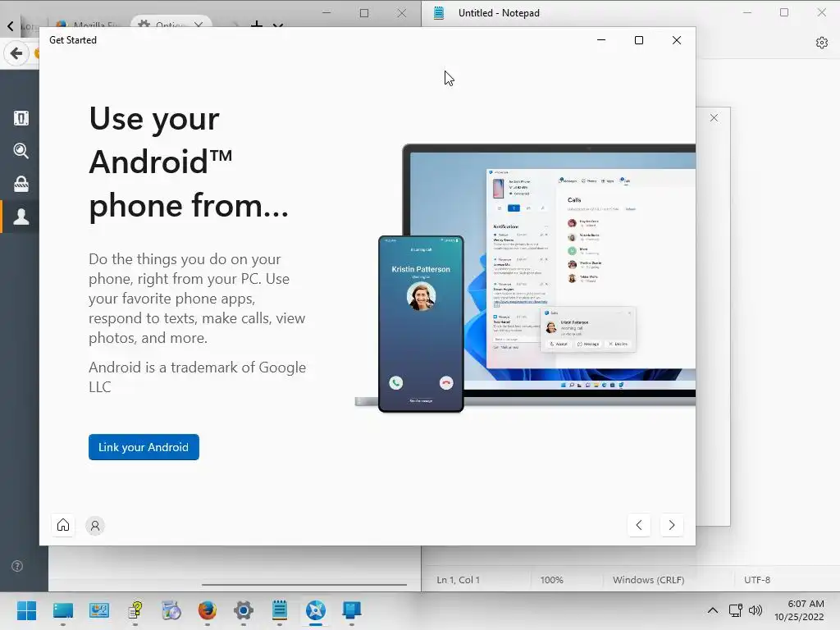Maximize the Get Started window
The image size is (840, 630).
(x=638, y=40)
